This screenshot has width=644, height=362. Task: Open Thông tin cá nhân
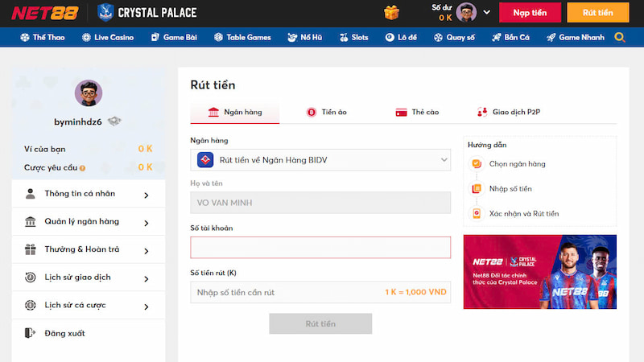(89, 194)
